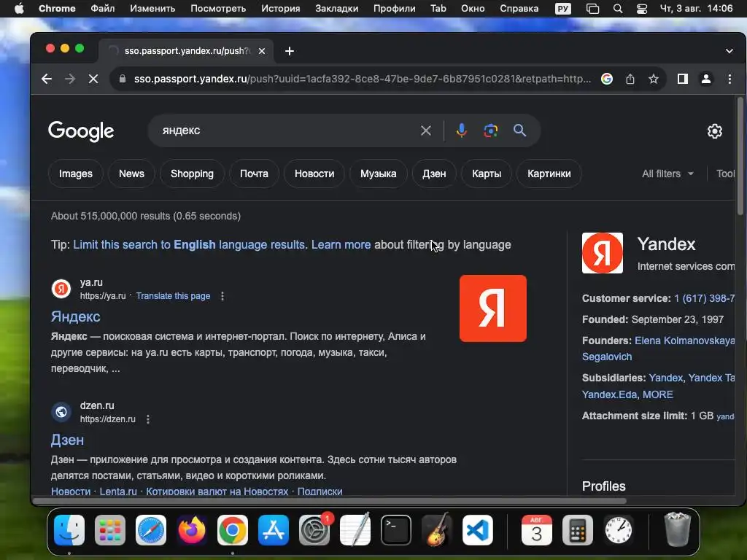Open Котировки валют на Новостях sitelink
Screen dimensions: 747x560
(217, 491)
